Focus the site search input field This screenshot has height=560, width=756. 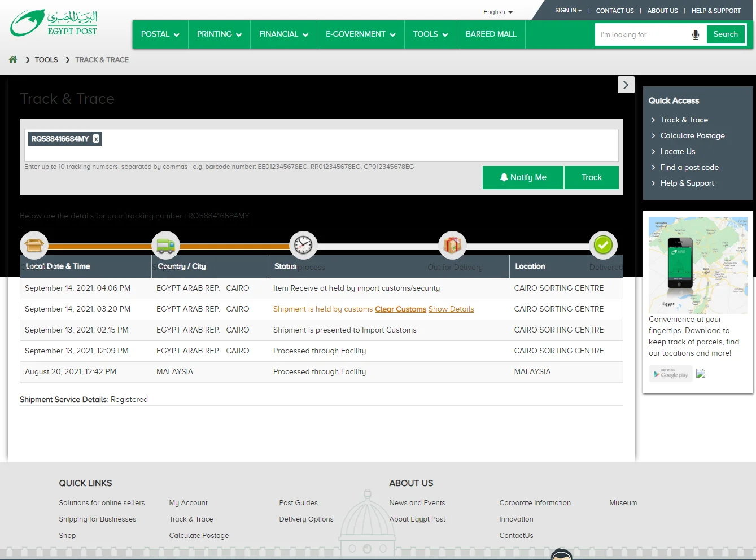pyautogui.click(x=644, y=34)
